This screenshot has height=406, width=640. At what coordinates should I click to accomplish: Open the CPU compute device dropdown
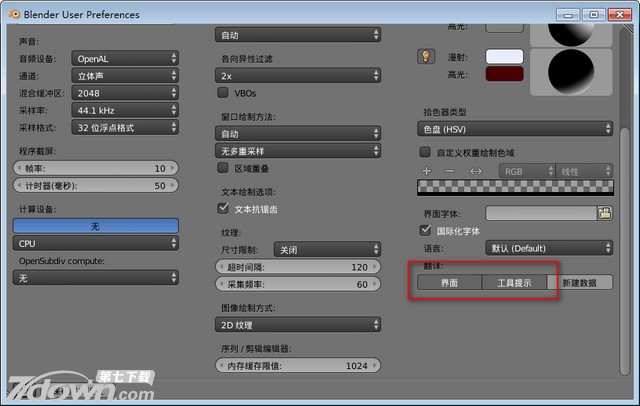click(x=96, y=243)
